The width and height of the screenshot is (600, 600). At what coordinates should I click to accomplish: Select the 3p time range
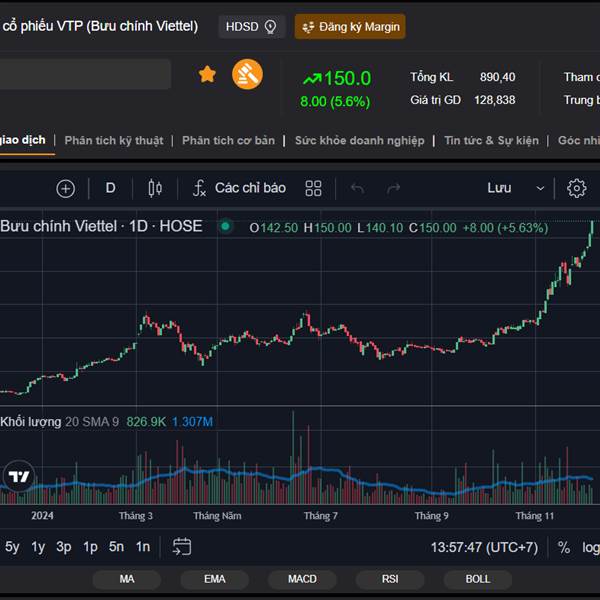click(64, 547)
